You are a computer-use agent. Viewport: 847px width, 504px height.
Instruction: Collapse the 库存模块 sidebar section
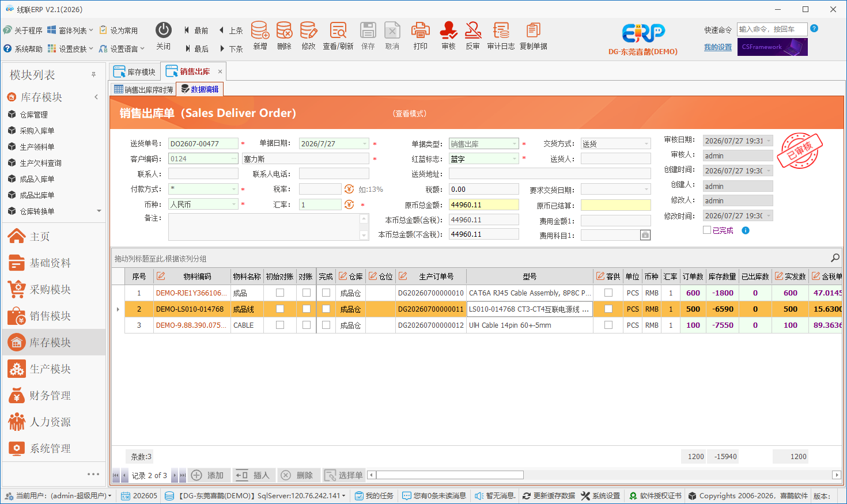click(x=96, y=97)
